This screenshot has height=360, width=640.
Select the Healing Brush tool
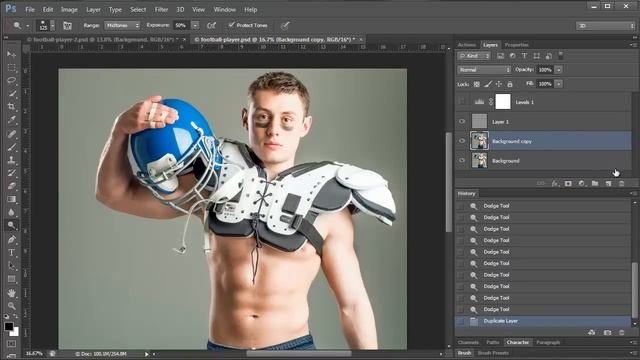[x=11, y=133]
